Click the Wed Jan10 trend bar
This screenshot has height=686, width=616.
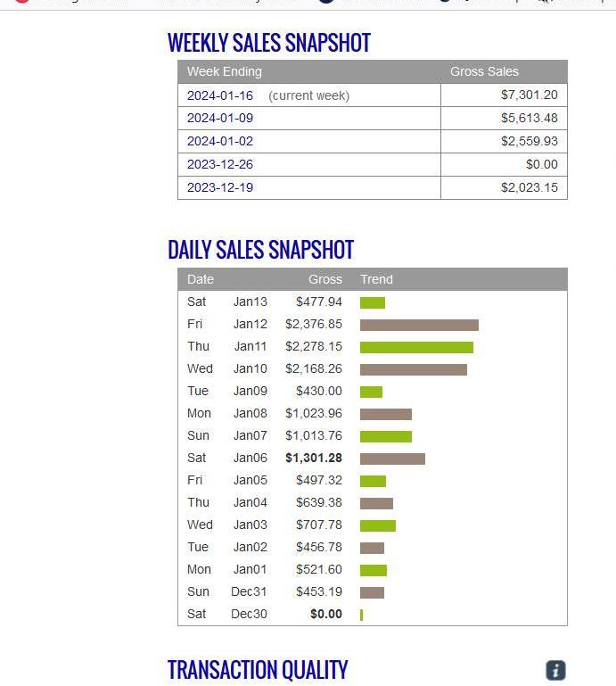[413, 369]
